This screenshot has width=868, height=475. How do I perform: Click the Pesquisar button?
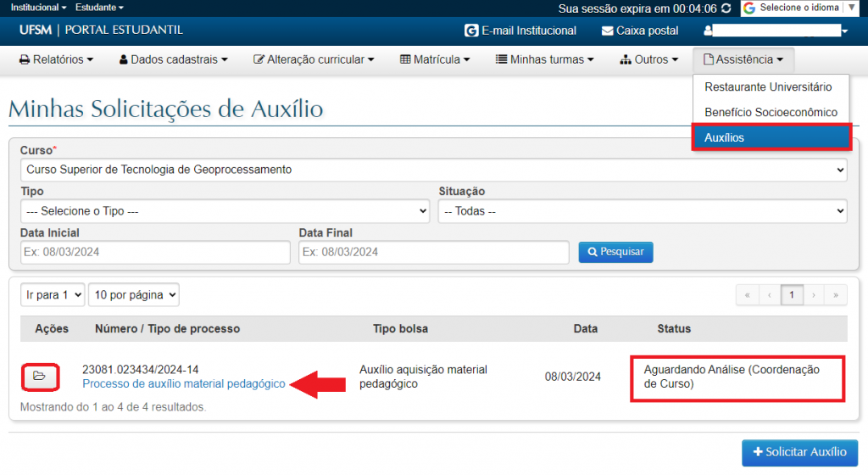click(x=615, y=252)
